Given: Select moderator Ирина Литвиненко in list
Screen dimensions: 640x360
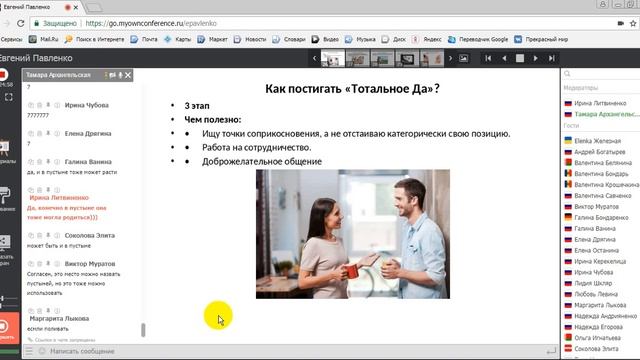Looking at the screenshot, I should click(601, 103).
